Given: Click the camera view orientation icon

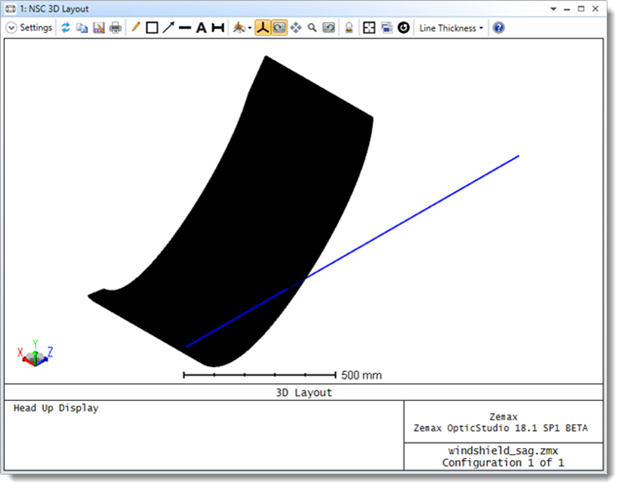Looking at the screenshot, I should click(239, 27).
